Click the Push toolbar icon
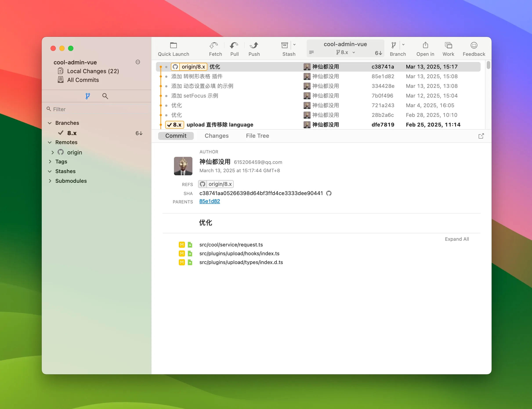532x409 pixels. (254, 45)
